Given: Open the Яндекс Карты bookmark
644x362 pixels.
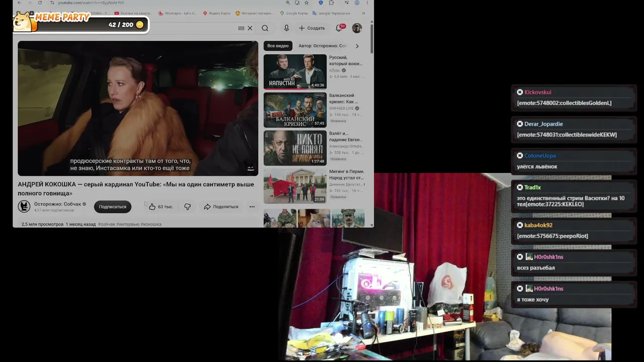Looking at the screenshot, I should 217,13.
